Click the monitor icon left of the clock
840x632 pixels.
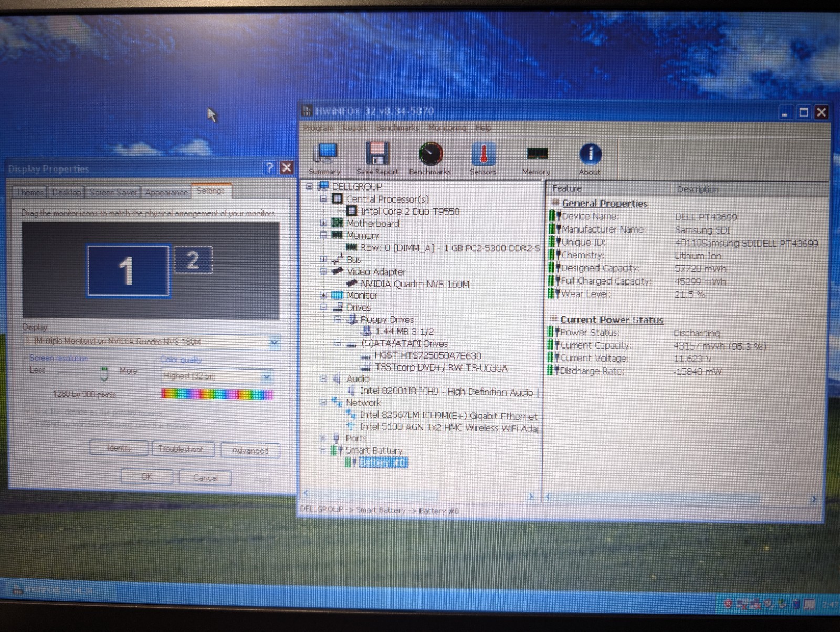(x=809, y=605)
